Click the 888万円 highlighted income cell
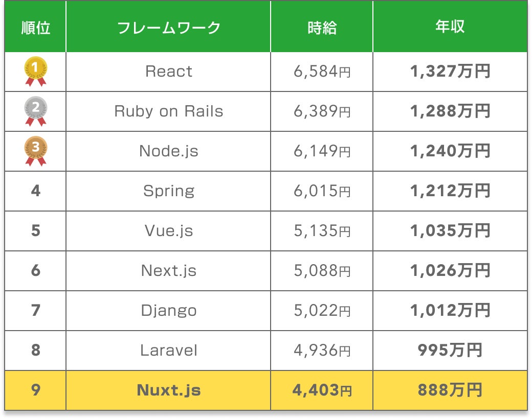 pos(450,390)
